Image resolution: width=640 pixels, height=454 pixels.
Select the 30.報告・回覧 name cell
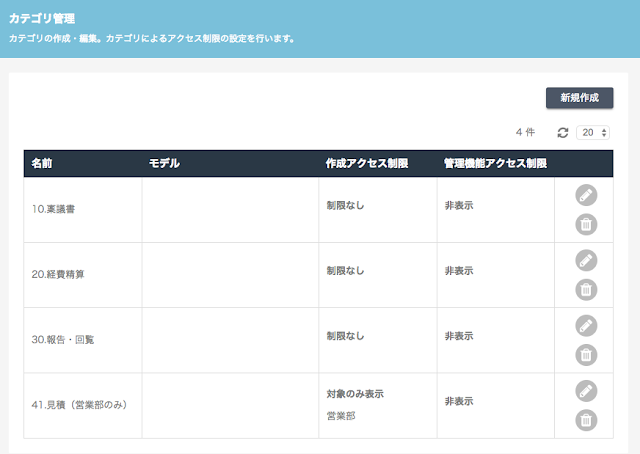[83, 340]
